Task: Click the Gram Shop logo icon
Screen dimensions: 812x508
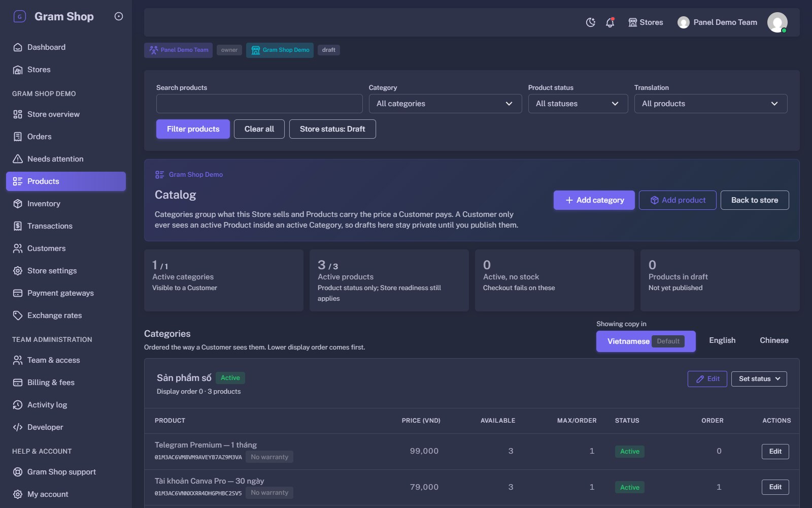Action: point(19,16)
